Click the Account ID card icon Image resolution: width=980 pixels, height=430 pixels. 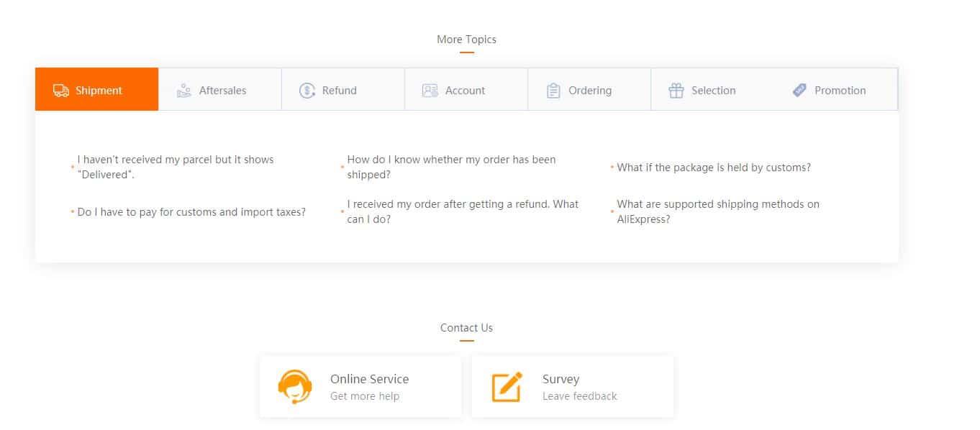tap(430, 91)
